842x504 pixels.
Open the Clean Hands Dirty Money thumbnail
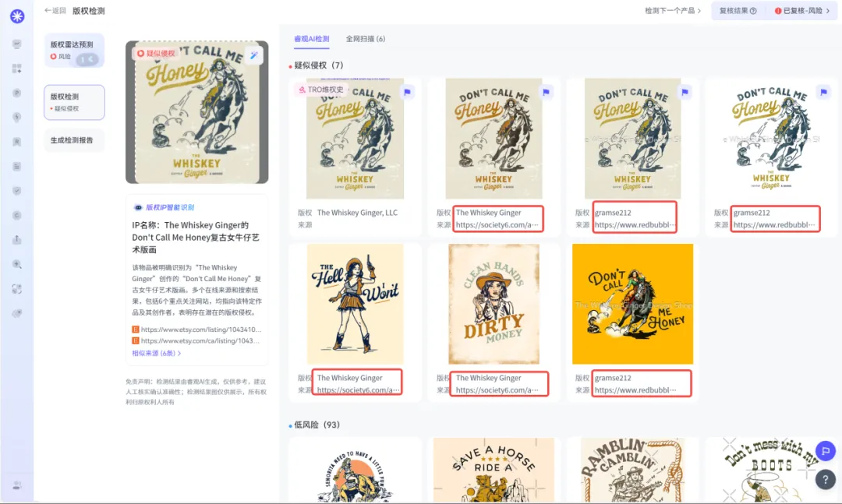pos(494,305)
